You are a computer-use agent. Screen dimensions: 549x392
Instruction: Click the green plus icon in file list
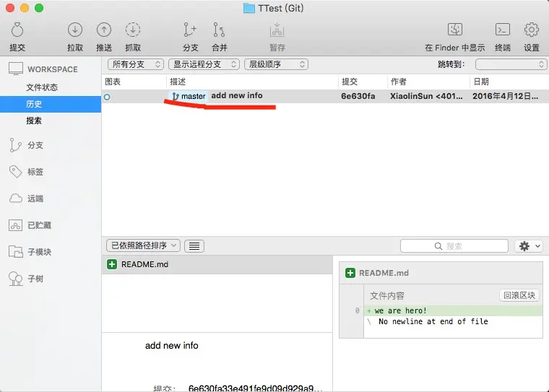pos(112,264)
